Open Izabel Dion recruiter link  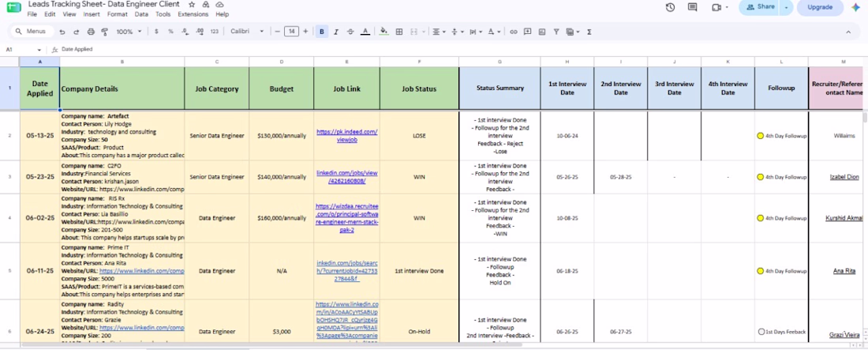844,177
